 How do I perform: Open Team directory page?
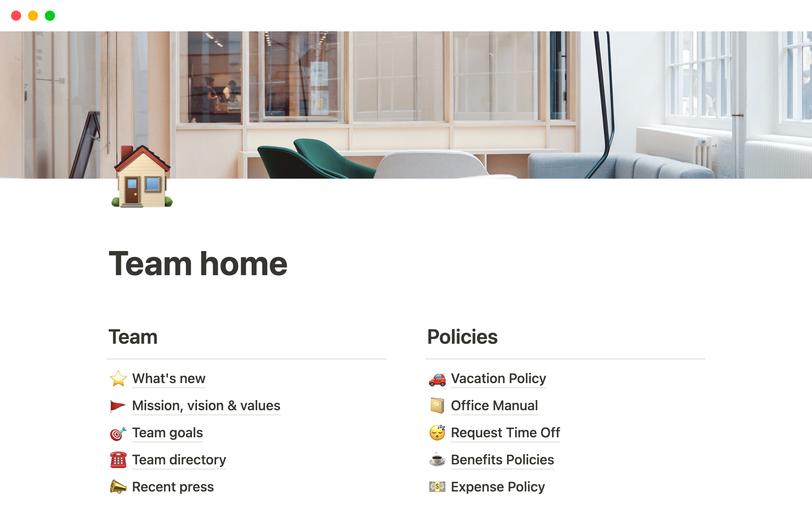pos(178,459)
